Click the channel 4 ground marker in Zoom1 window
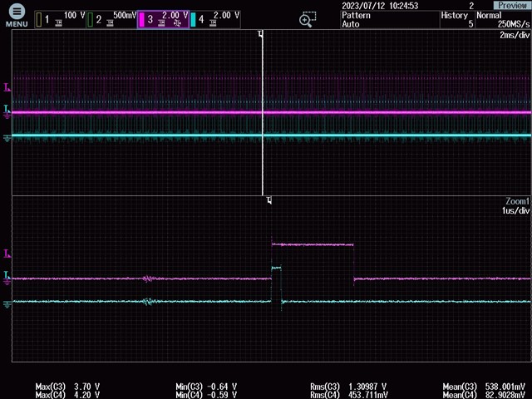The width and height of the screenshot is (532, 399). tap(7, 305)
